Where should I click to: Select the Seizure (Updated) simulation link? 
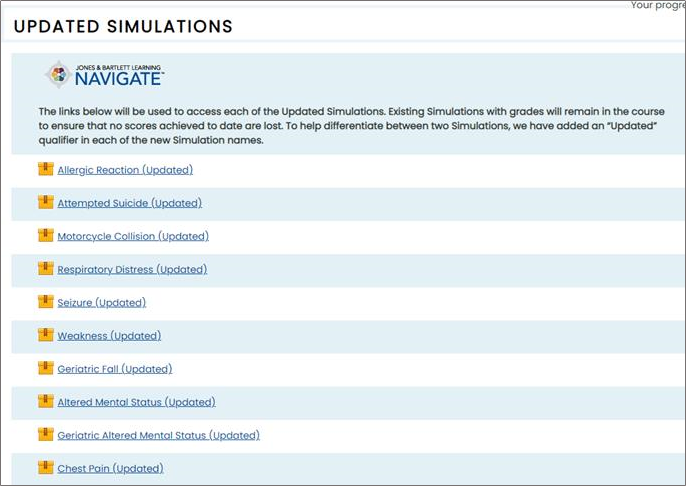point(102,303)
